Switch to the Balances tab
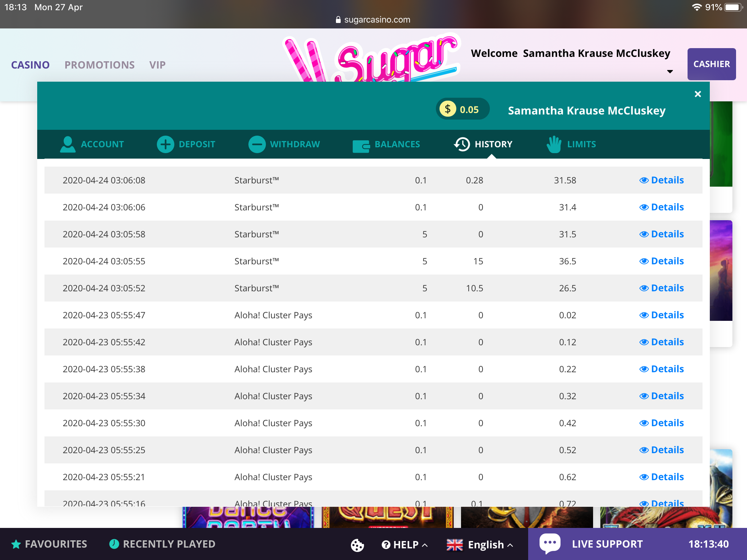 click(386, 144)
